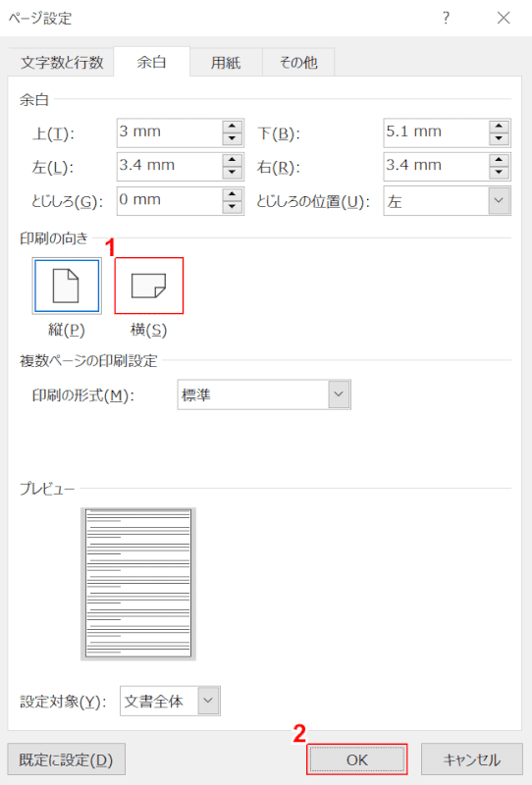
Task: Click the gutter 0 mm field
Action: tap(170, 201)
